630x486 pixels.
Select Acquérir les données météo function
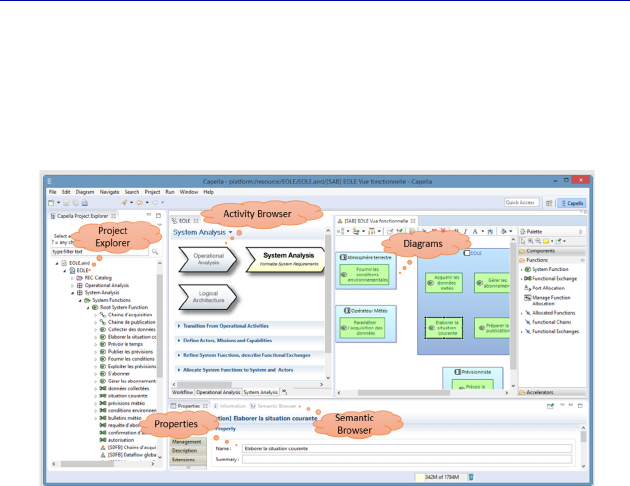[x=444, y=283]
